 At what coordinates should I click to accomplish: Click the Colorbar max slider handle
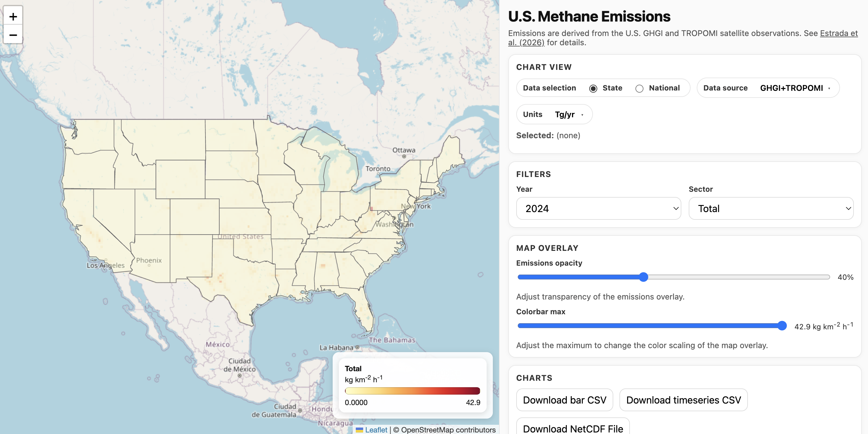coord(782,326)
